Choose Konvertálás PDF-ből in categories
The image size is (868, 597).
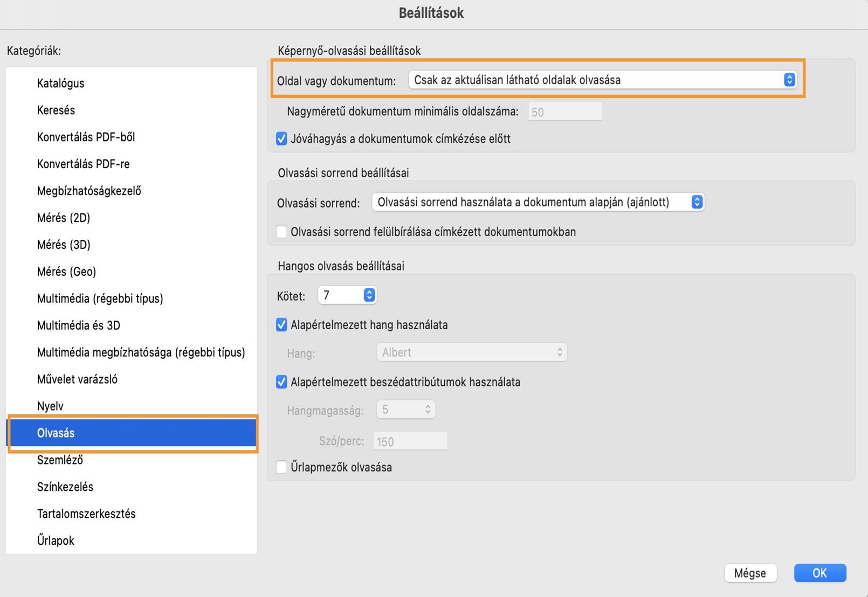click(86, 137)
